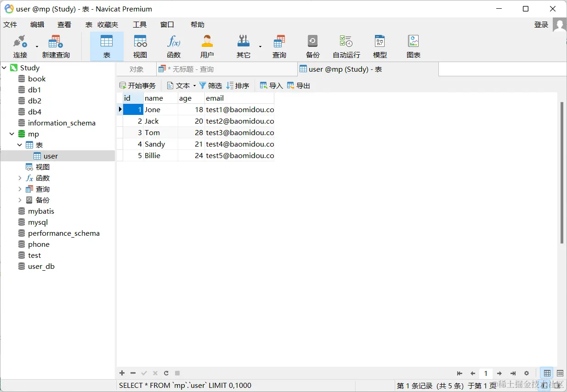Expand the 查询 queries node

click(20, 189)
